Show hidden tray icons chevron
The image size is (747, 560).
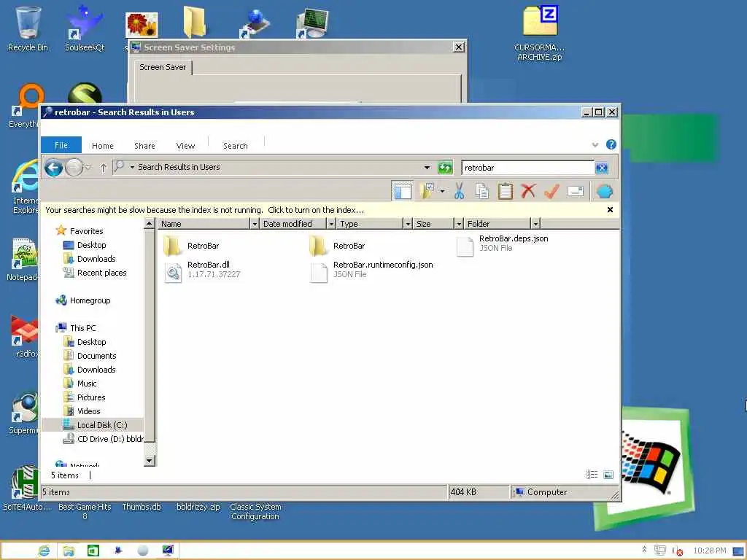pos(644,550)
